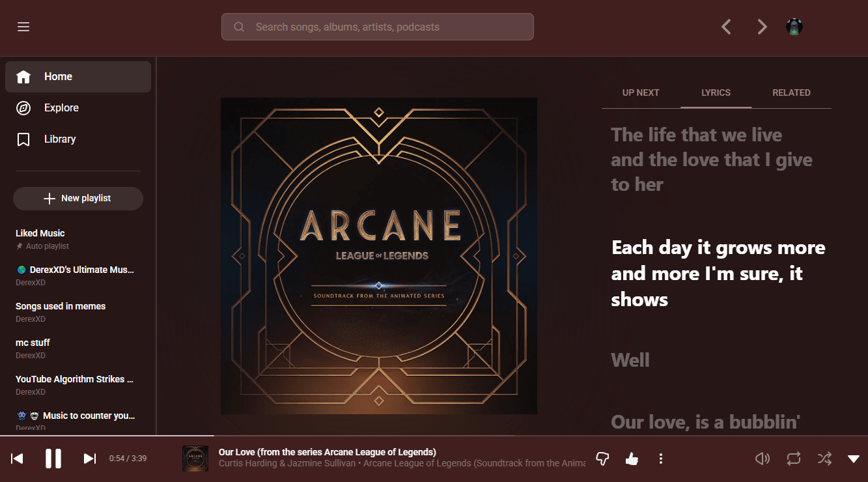The image size is (868, 482).
Task: Pause the current track
Action: click(x=53, y=459)
